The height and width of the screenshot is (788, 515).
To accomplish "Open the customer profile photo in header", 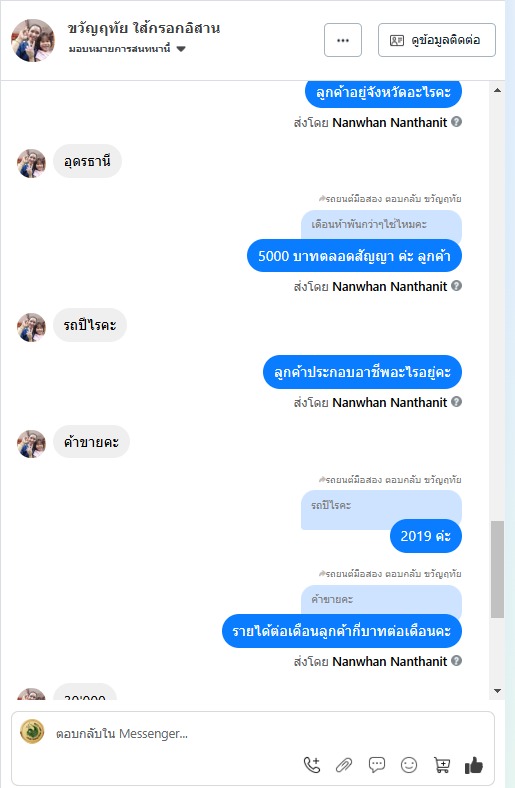I will pyautogui.click(x=33, y=40).
